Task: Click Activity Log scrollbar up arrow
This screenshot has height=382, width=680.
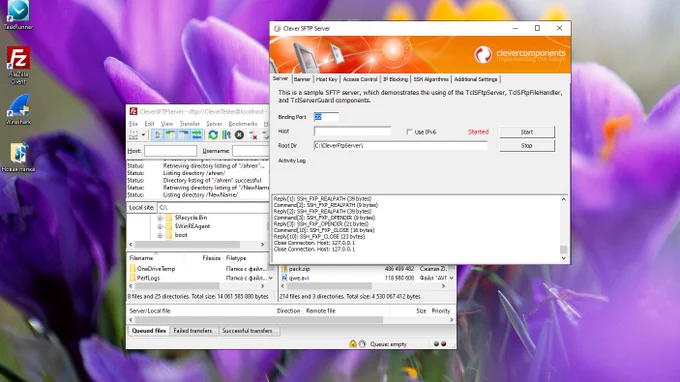Action: (563, 199)
